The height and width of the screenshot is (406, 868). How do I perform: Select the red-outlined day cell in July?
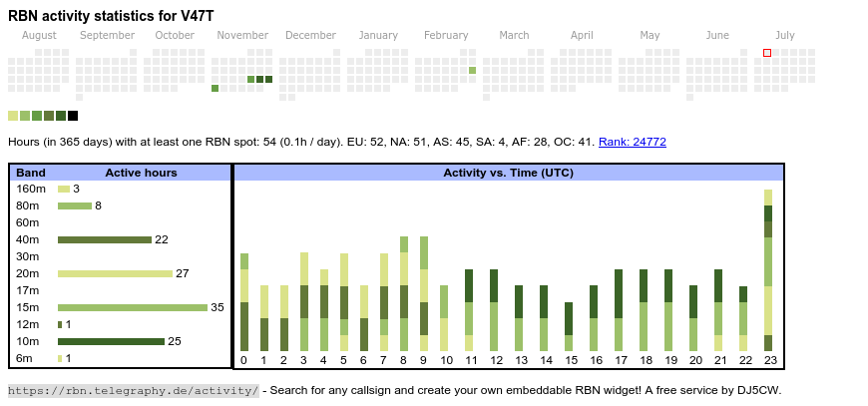pos(767,53)
